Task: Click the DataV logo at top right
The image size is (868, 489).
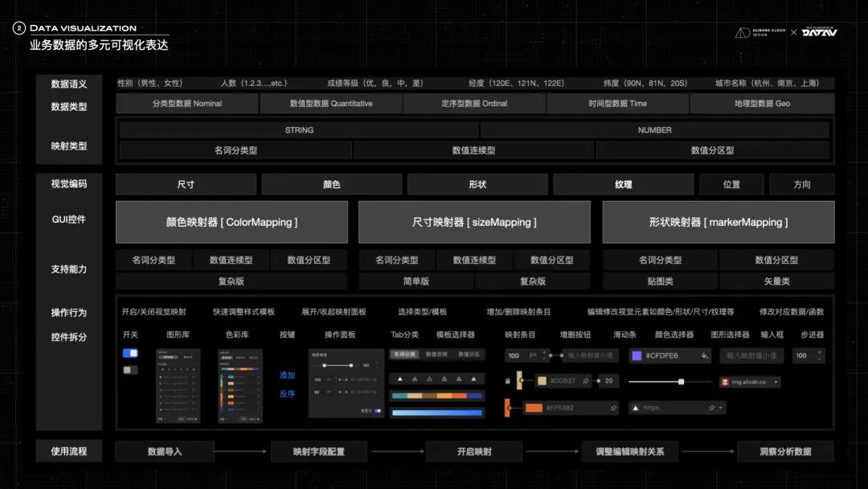Action: tap(819, 32)
